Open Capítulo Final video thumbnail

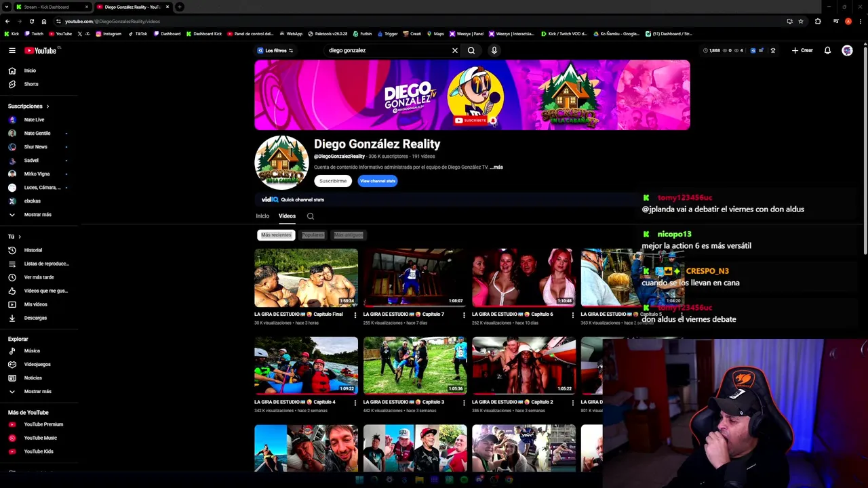[x=306, y=277]
